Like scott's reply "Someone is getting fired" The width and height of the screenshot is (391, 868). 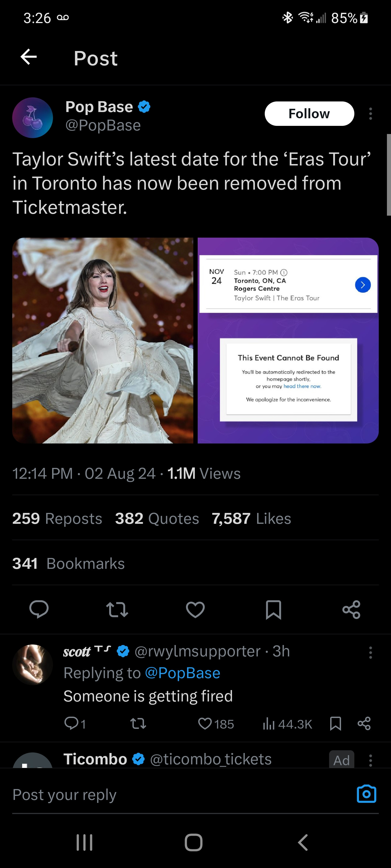pyautogui.click(x=205, y=724)
